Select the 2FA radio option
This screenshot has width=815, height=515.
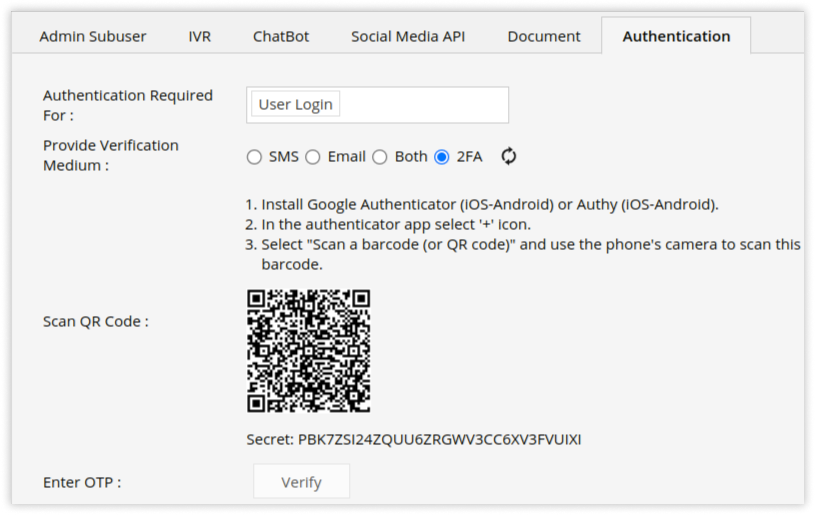coord(442,157)
